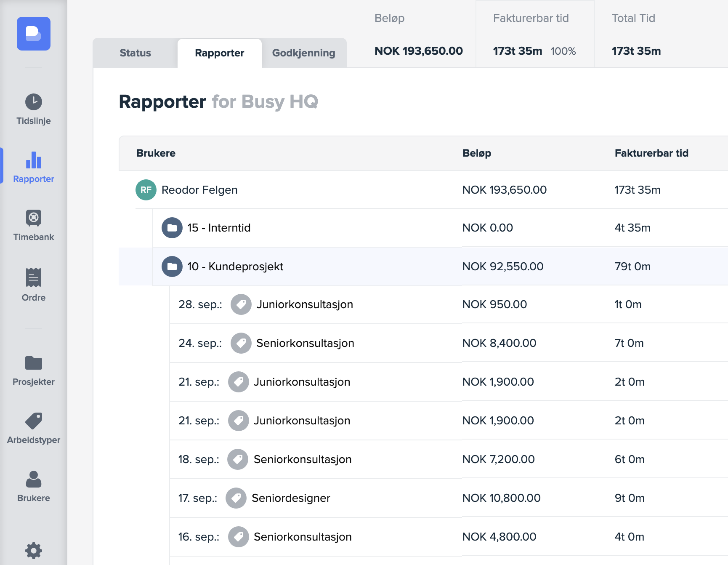Click folder icon for 15 - Interntid
Image resolution: width=728 pixels, height=565 pixels.
tap(172, 228)
